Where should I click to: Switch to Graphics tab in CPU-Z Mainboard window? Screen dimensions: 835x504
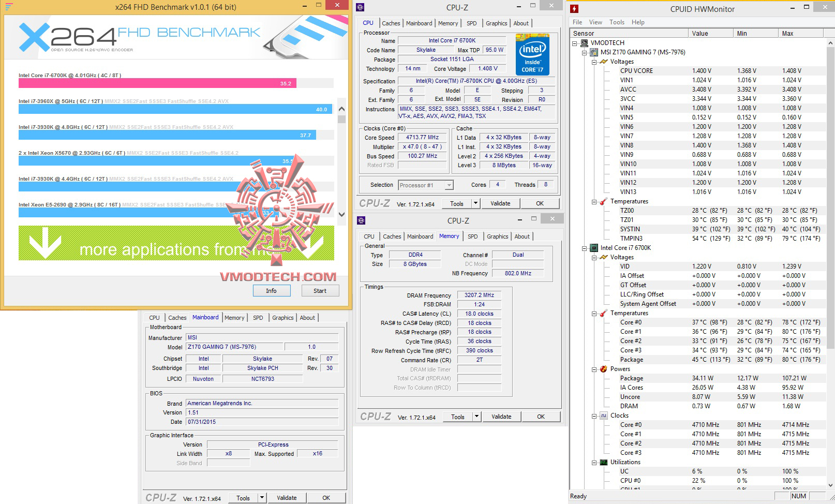(283, 318)
